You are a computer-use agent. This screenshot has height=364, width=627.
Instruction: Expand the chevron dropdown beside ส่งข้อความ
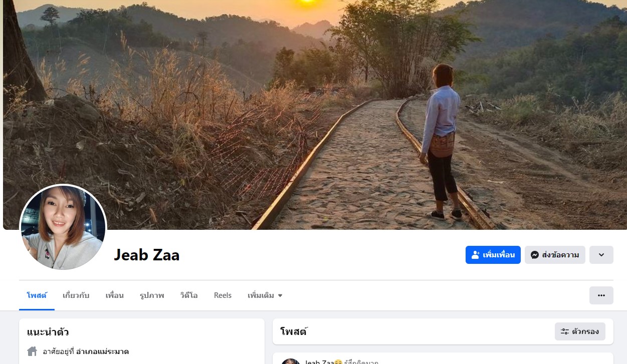[x=601, y=255]
